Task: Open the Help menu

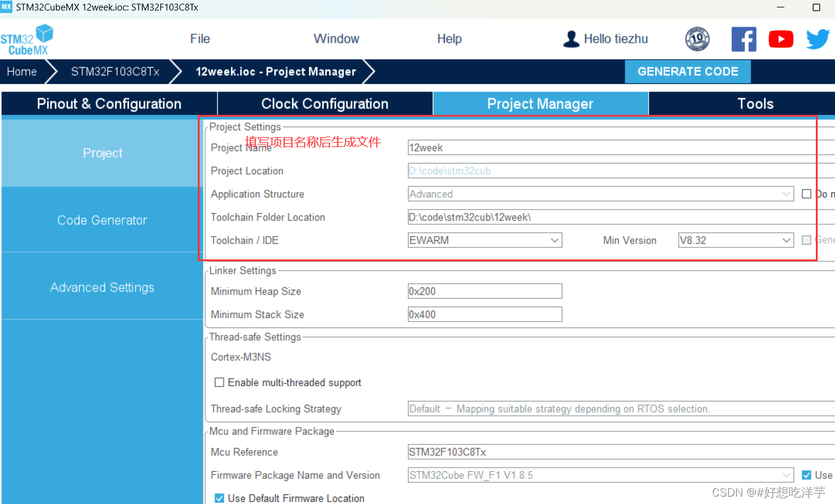Action: coord(449,39)
